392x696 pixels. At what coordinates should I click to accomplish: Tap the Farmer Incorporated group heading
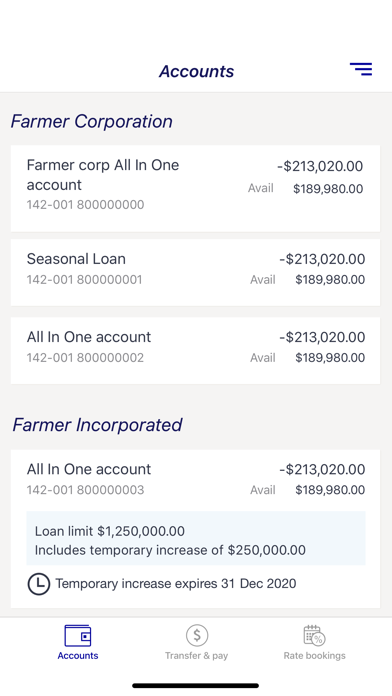click(x=97, y=425)
